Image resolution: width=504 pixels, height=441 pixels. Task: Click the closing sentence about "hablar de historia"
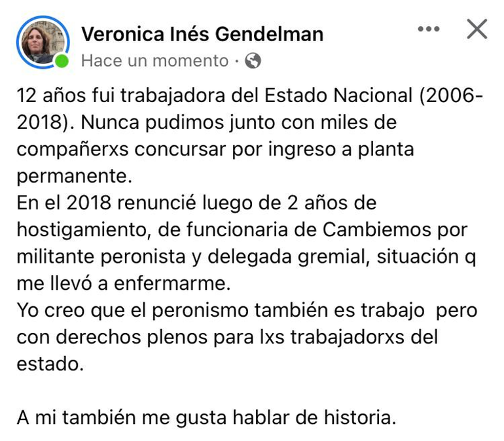(x=207, y=417)
